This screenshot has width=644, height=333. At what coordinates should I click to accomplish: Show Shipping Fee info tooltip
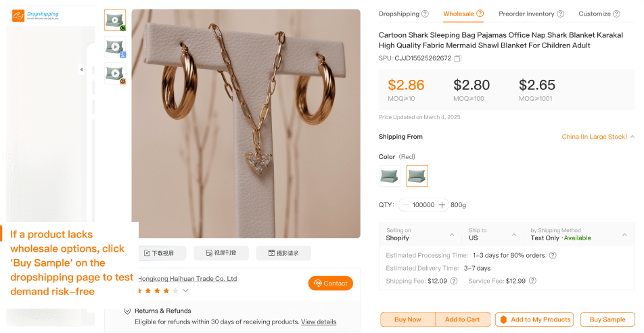click(x=454, y=281)
